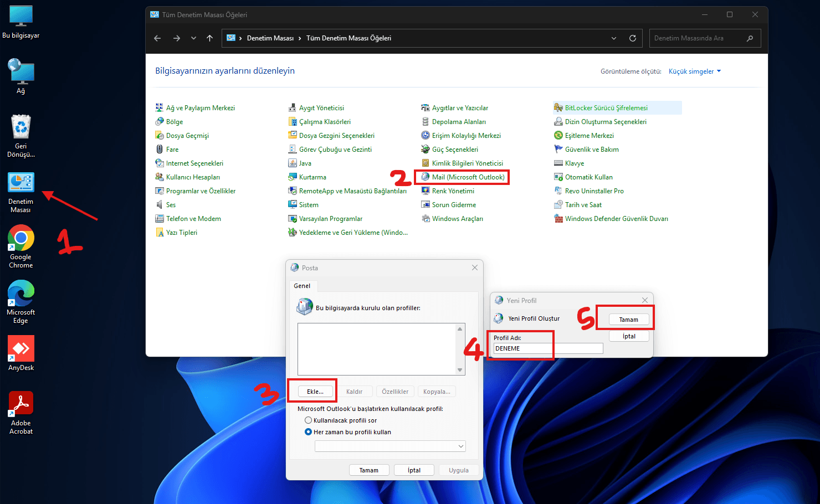Image resolution: width=820 pixels, height=504 pixels.
Task: Open Bölge settings item
Action: pos(169,122)
